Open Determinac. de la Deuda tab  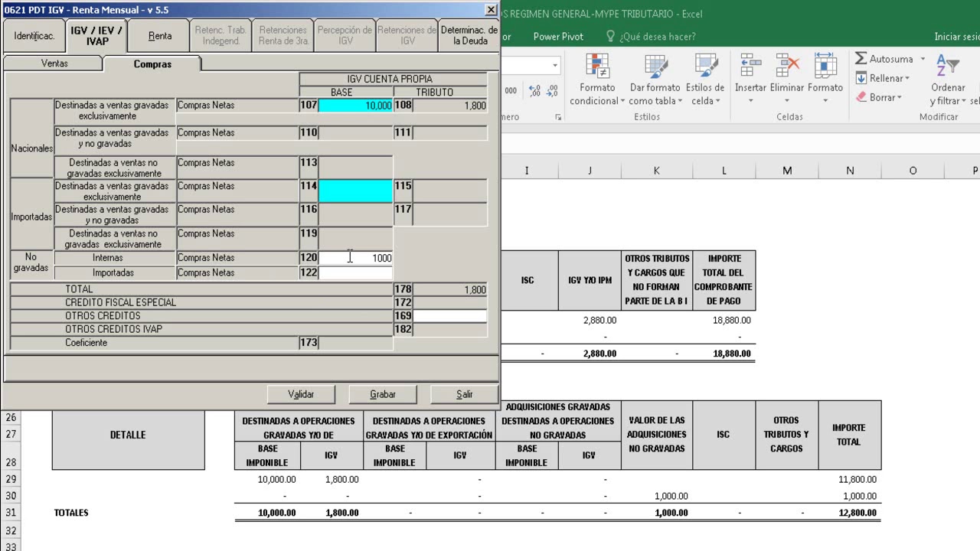(469, 36)
